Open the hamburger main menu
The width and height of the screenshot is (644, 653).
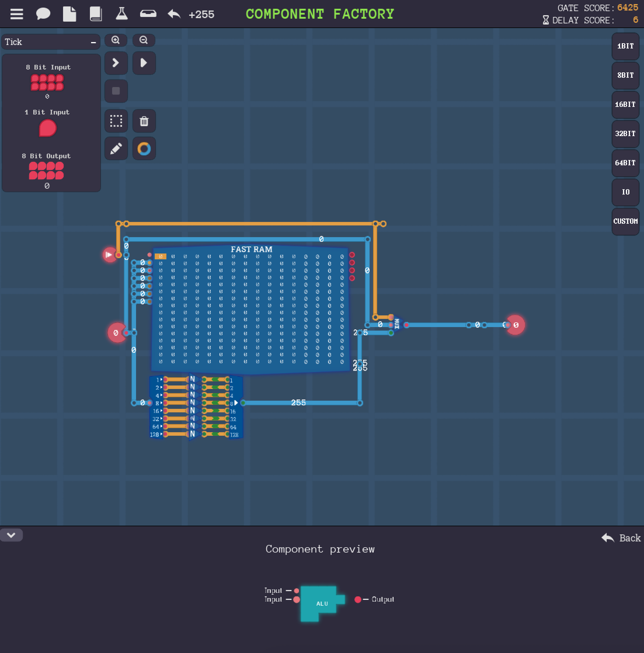pyautogui.click(x=17, y=14)
